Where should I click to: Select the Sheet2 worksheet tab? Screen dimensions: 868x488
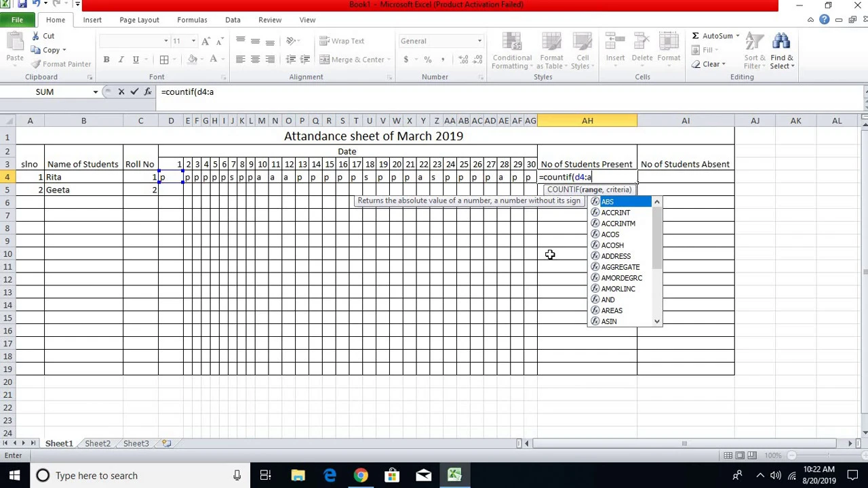[98, 443]
